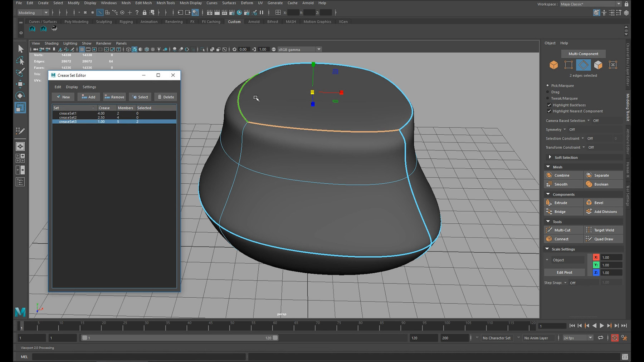The height and width of the screenshot is (362, 644).
Task: Click play forwards on the timeline
Action: [602, 326]
